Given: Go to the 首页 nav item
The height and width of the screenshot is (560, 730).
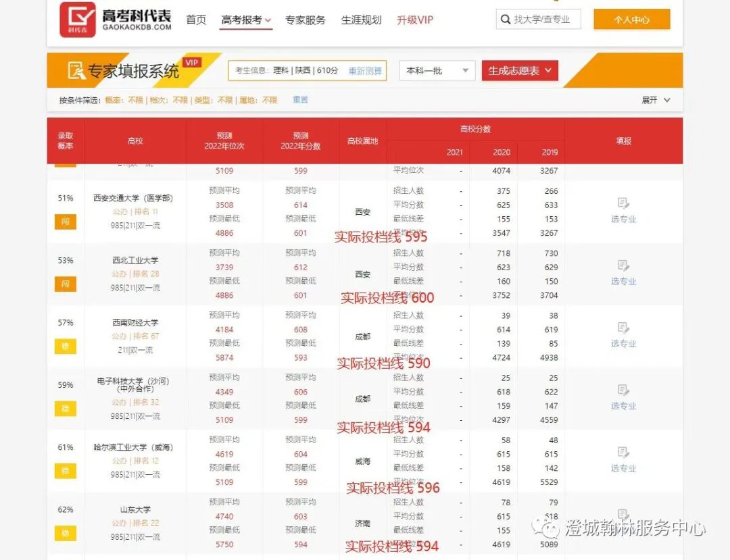Looking at the screenshot, I should click(196, 20).
